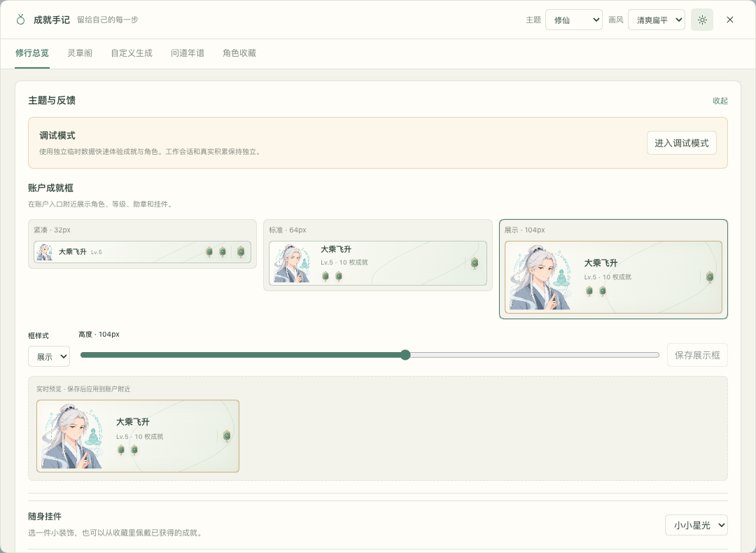Screen dimensions: 756x553
Task: Click the 账户成就框 heading
Action: point(50,188)
